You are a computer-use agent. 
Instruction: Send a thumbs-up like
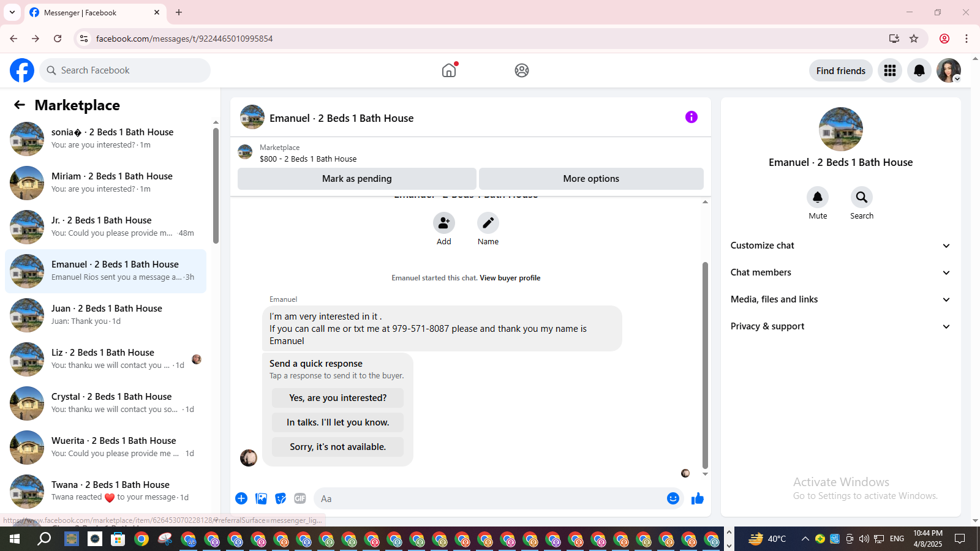(x=698, y=498)
